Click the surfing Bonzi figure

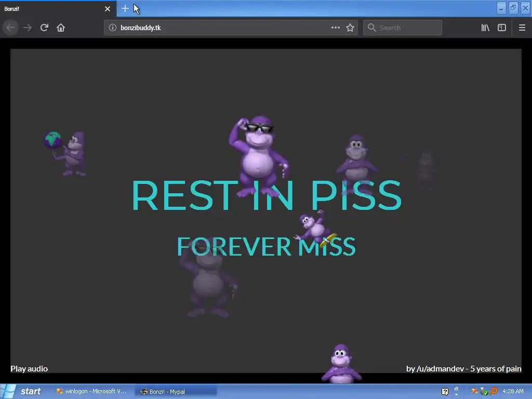315,228
